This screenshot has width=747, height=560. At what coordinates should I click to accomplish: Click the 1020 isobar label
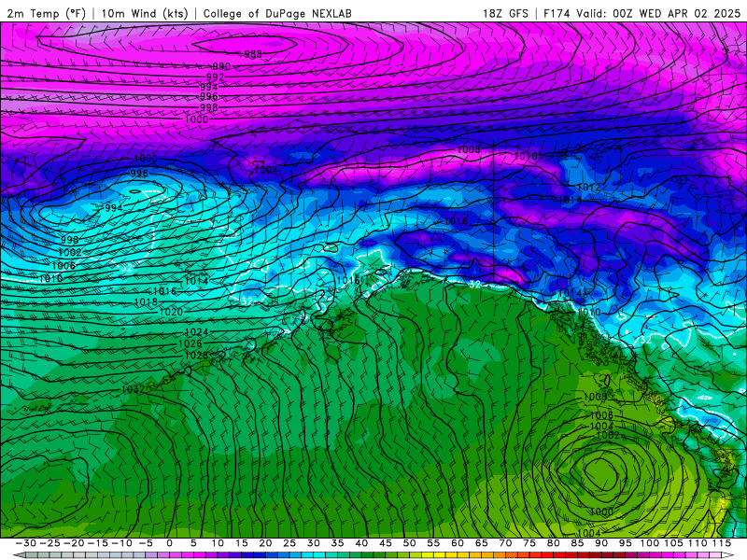(x=171, y=312)
